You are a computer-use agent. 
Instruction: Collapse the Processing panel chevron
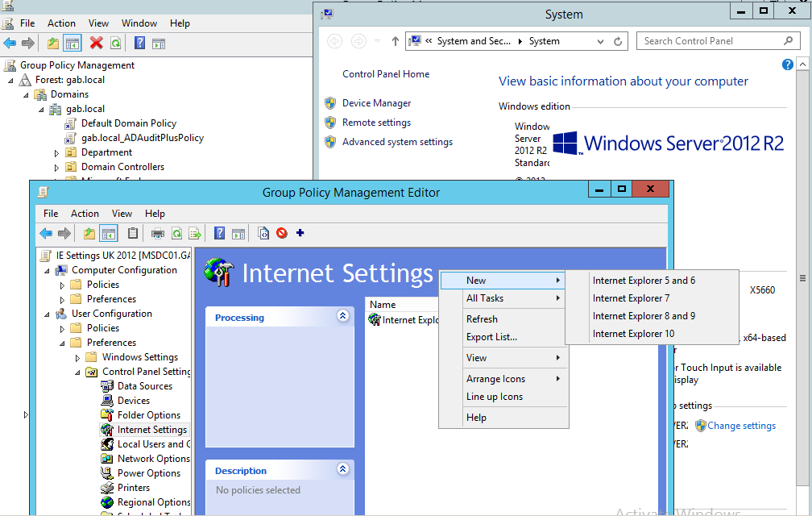tap(343, 315)
